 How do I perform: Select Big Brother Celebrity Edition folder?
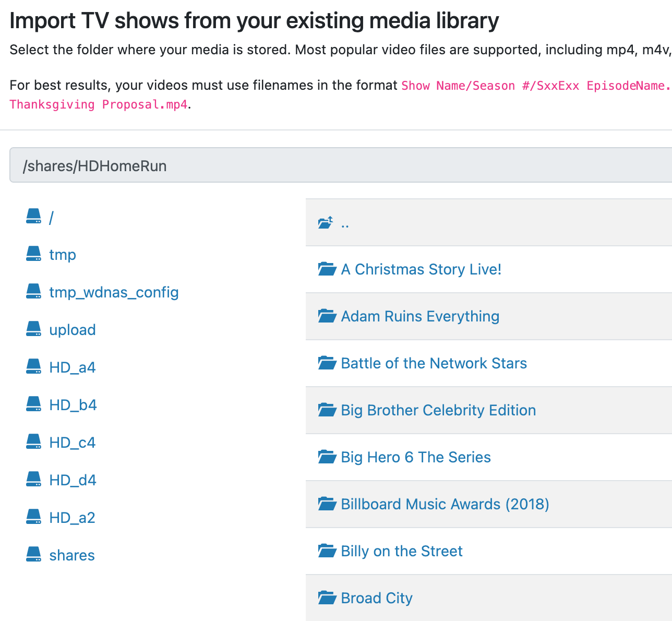coord(438,410)
